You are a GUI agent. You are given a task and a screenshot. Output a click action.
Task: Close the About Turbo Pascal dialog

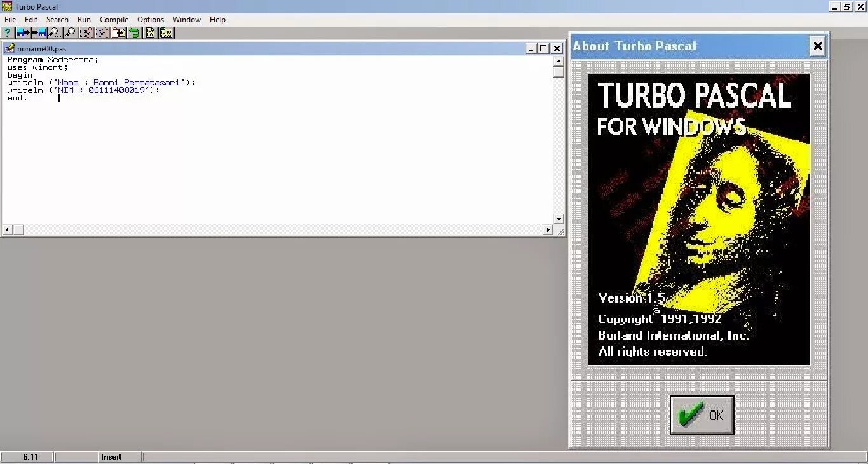pos(817,46)
